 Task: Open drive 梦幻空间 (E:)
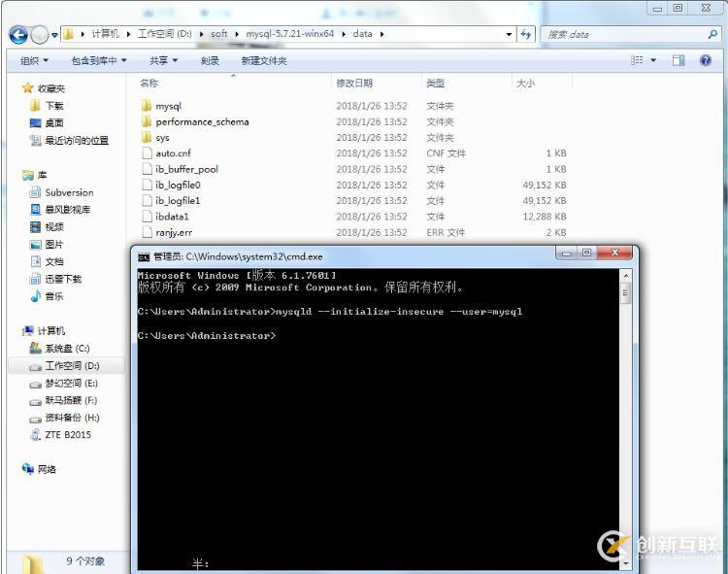coord(71,383)
